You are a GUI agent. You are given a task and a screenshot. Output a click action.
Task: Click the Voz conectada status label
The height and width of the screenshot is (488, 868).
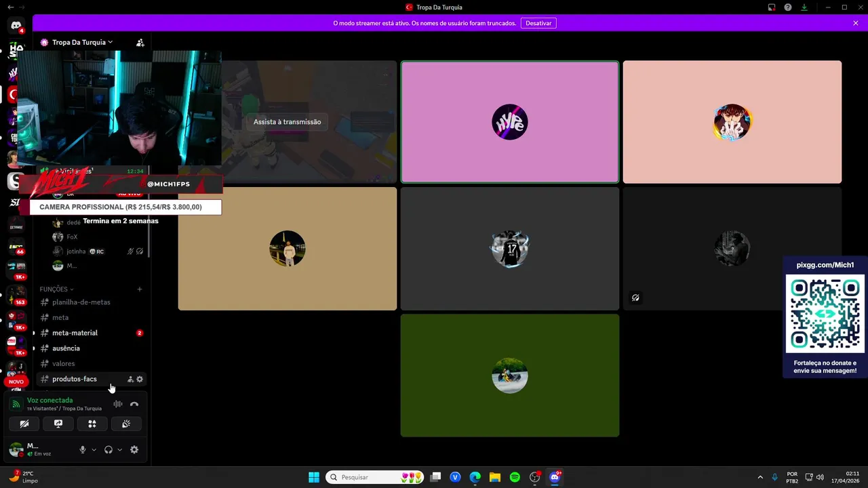(x=50, y=401)
